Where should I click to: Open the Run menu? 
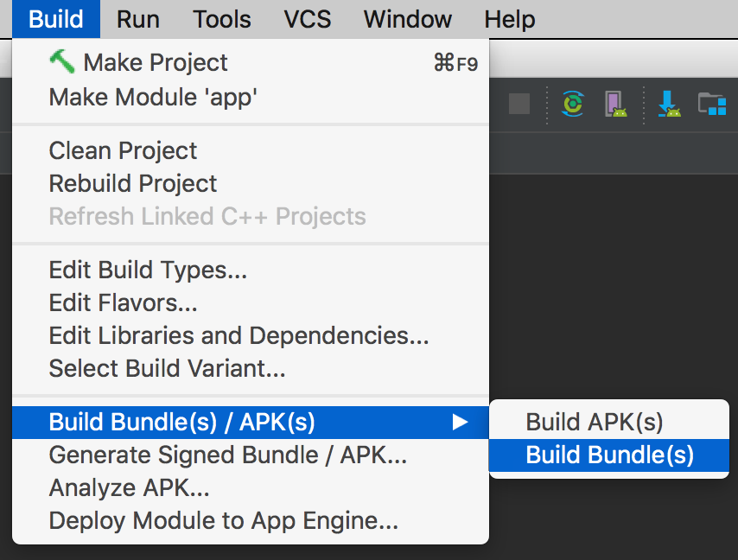click(x=137, y=19)
